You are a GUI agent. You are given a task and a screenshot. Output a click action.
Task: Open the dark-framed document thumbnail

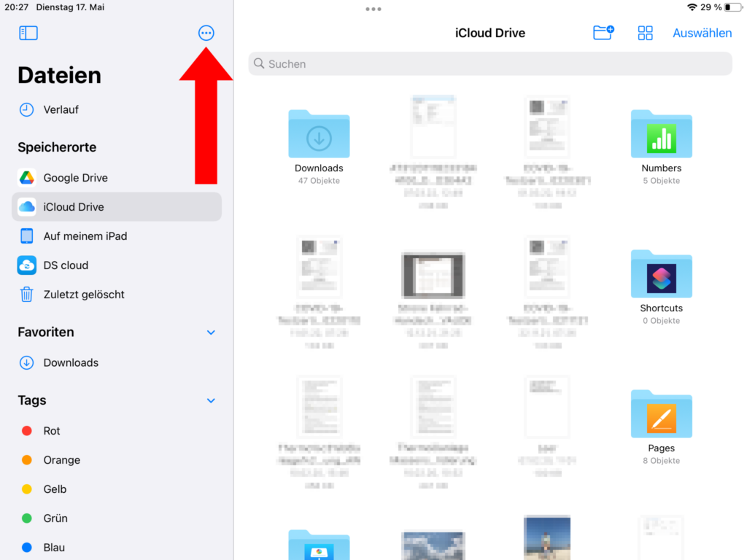[433, 275]
